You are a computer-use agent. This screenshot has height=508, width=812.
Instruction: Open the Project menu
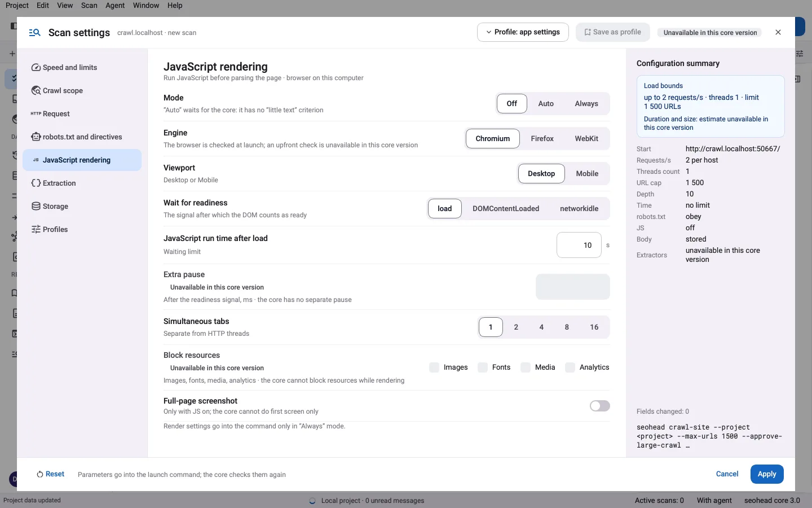point(17,6)
